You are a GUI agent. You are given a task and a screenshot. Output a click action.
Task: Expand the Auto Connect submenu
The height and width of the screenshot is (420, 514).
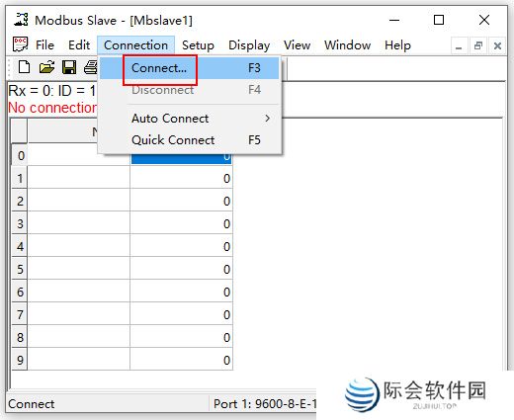190,119
